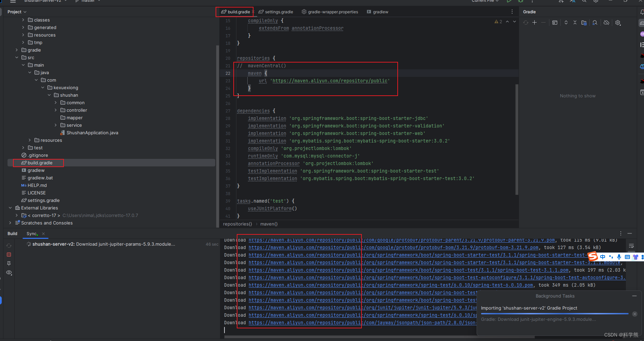644x341 pixels.
Task: Open Gradle elephant tool window button
Action: 641,23
